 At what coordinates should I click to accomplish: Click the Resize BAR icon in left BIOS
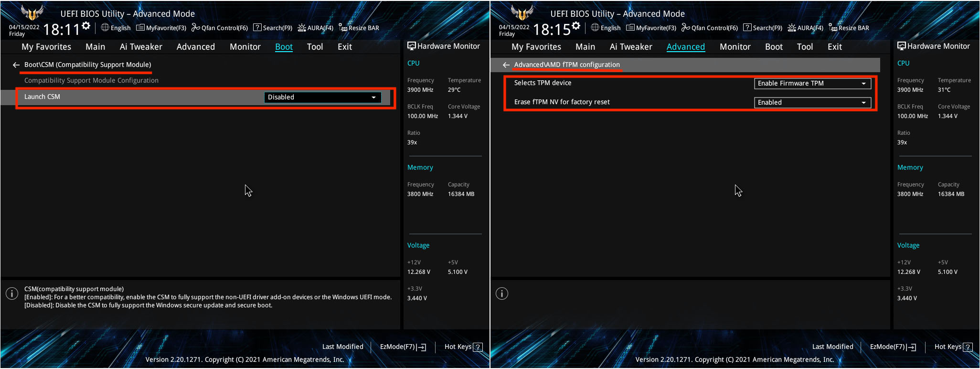click(343, 28)
